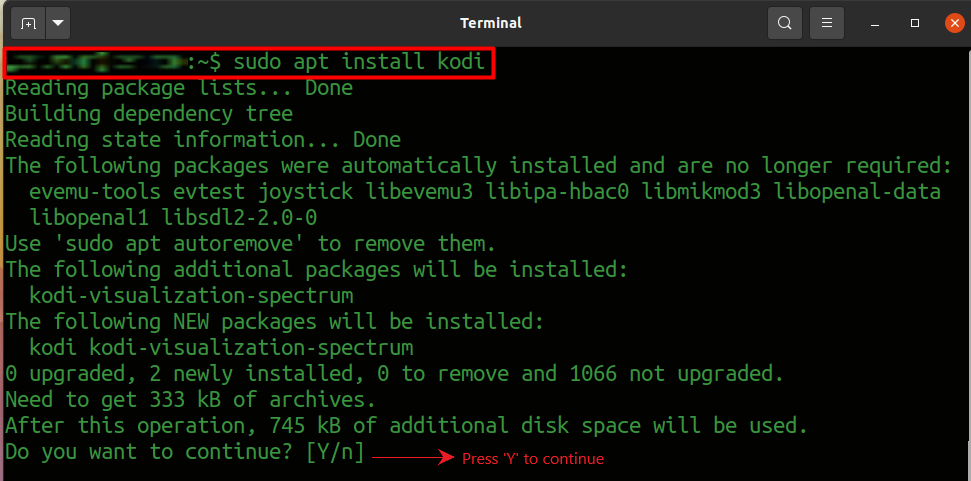Viewport: 971px width, 481px height.
Task: Maximize the Terminal window
Action: click(915, 24)
